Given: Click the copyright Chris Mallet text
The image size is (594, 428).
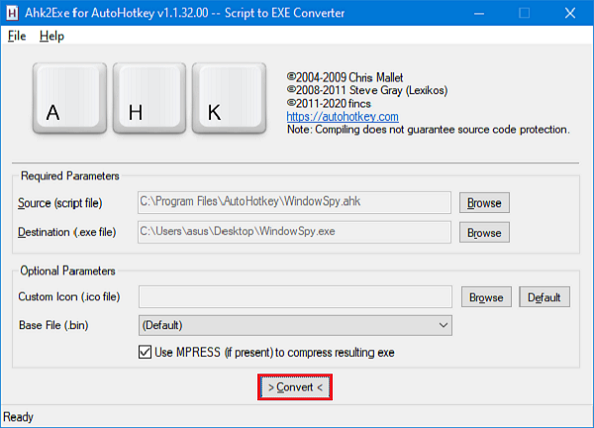Looking at the screenshot, I should (345, 78).
